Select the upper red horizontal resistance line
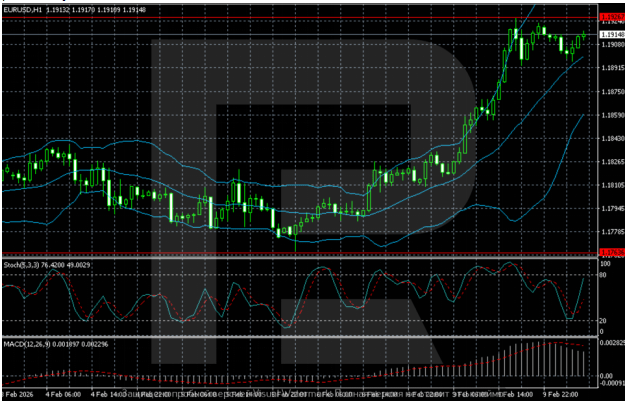This screenshot has width=626, height=404. point(300,18)
